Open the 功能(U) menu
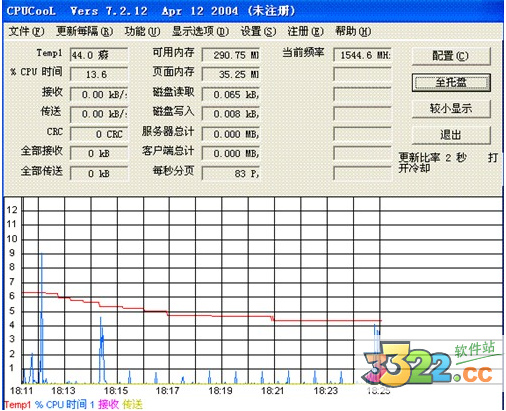This screenshot has height=411, width=506. pos(142,31)
